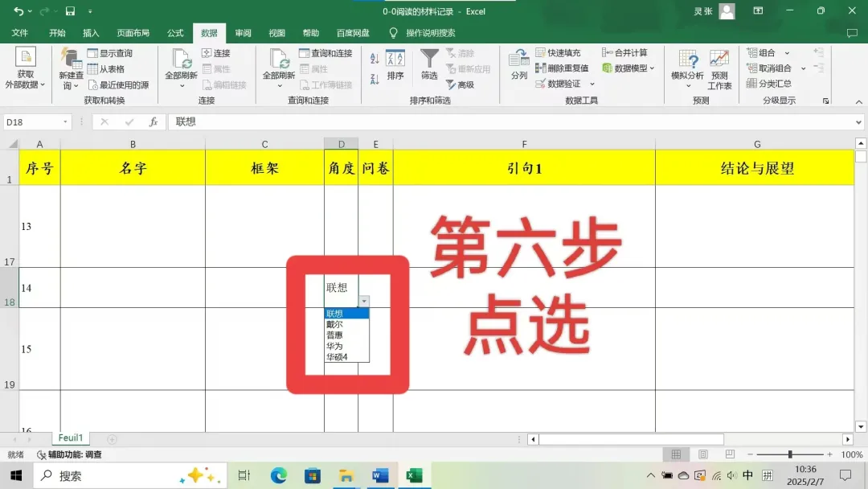Open the Name Box dropdown
The image size is (868, 489).
pyautogui.click(x=65, y=121)
